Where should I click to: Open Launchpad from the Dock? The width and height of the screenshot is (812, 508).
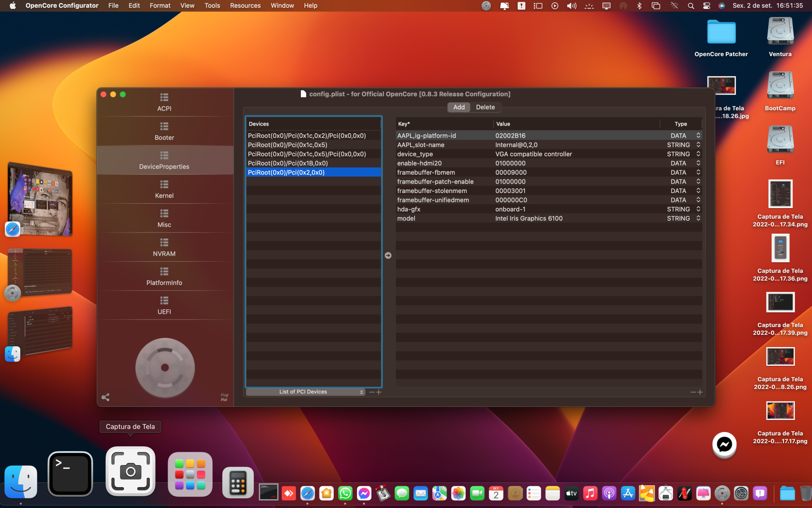[x=190, y=474]
